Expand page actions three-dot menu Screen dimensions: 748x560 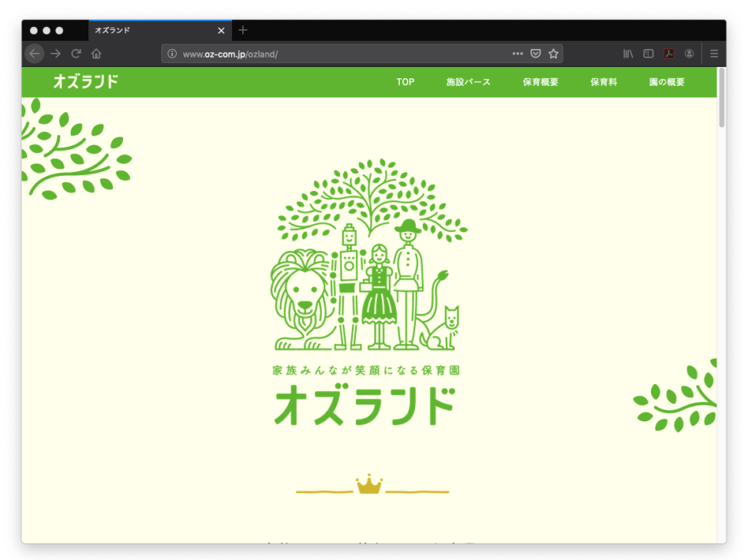(x=517, y=54)
